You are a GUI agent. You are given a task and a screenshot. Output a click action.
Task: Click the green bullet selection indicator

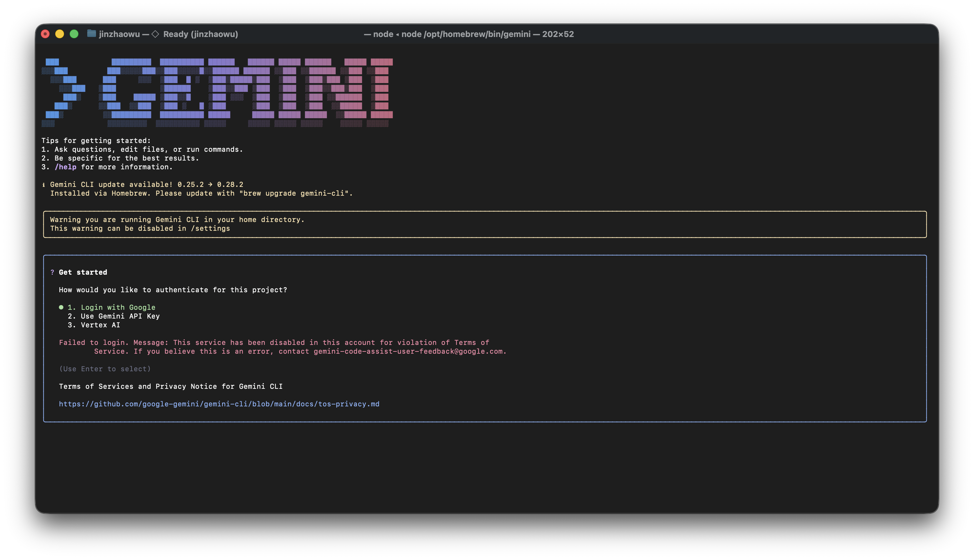(61, 307)
